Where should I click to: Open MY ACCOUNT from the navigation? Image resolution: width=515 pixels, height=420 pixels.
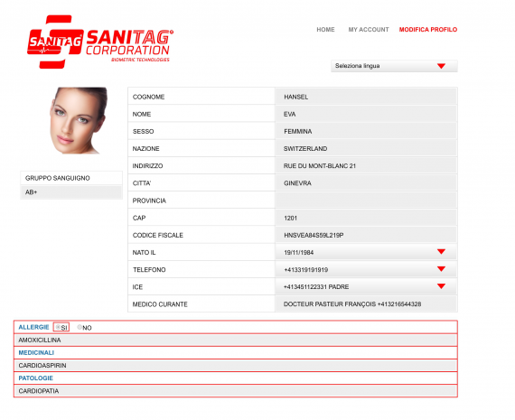[x=369, y=30]
